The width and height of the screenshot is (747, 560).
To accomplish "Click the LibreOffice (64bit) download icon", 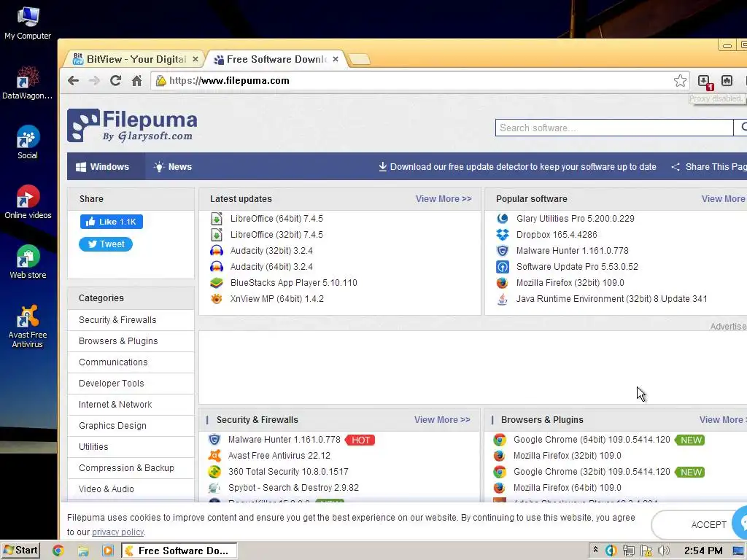I will (216, 219).
